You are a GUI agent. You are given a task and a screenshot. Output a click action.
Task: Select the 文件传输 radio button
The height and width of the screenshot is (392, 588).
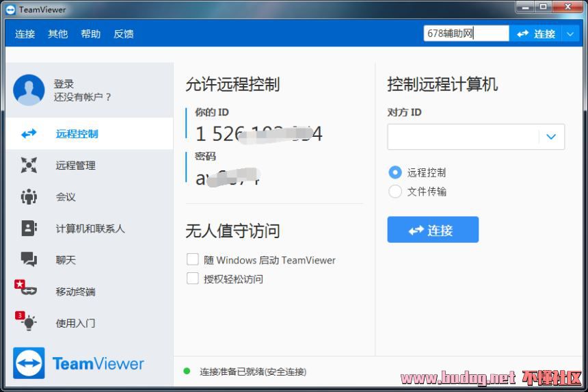(395, 192)
